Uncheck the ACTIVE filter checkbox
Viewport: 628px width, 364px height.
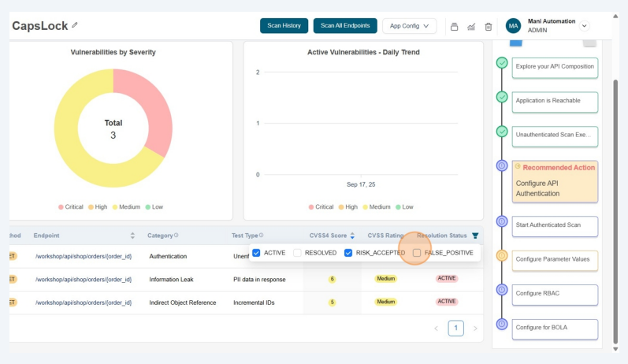click(x=256, y=253)
